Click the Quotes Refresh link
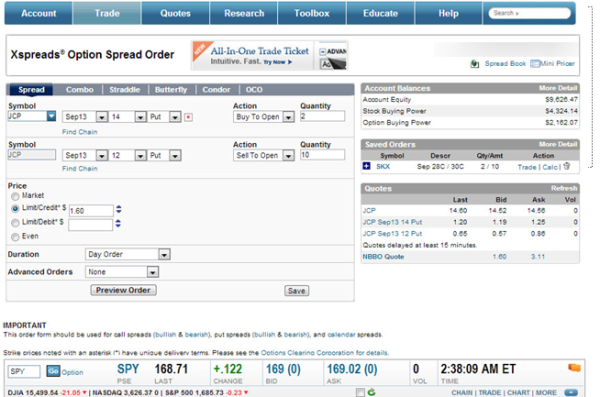This screenshot has height=397, width=600. point(564,188)
